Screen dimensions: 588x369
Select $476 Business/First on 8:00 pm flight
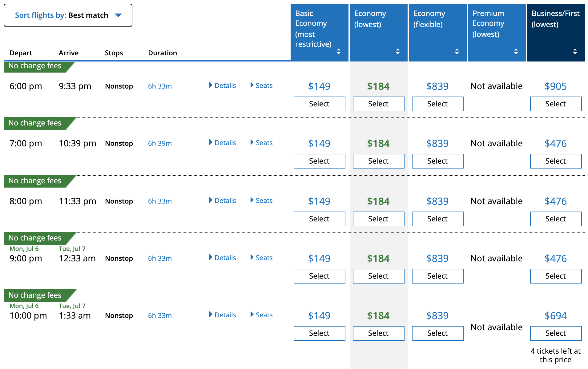tap(556, 219)
